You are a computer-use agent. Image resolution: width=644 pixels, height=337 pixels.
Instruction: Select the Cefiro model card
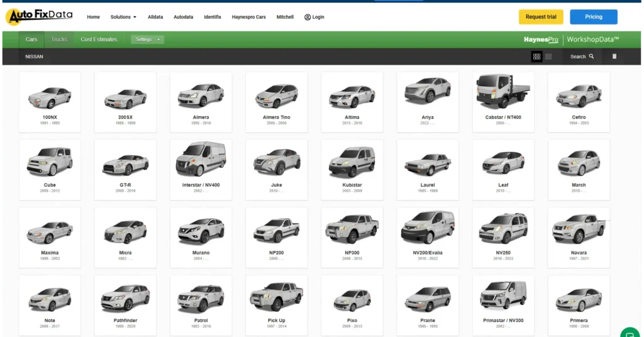click(579, 102)
